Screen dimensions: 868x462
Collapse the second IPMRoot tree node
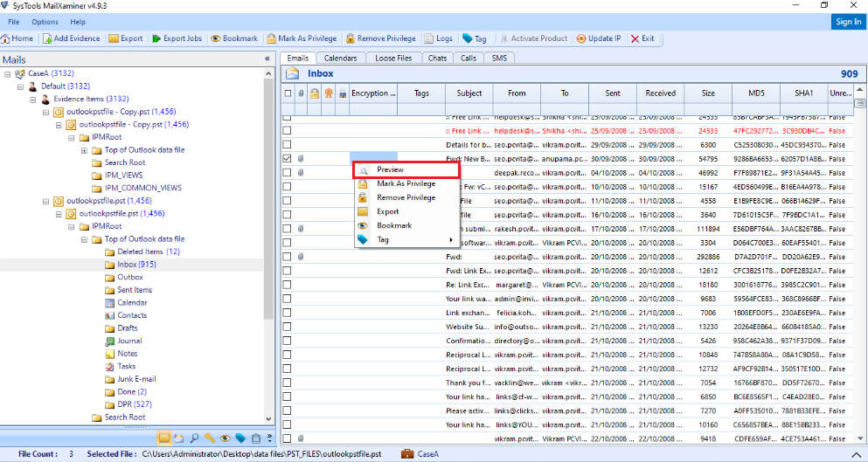(x=72, y=227)
